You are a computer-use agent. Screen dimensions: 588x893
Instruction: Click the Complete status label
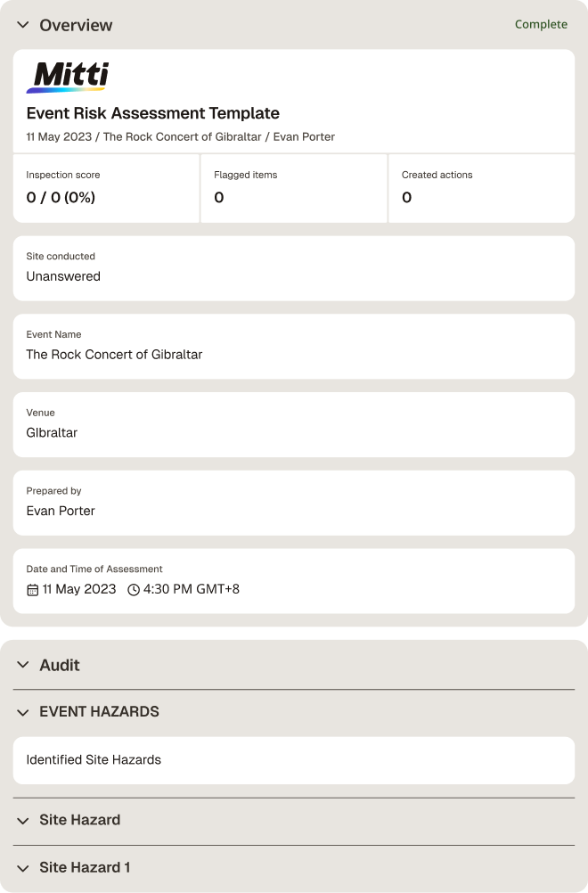(541, 24)
